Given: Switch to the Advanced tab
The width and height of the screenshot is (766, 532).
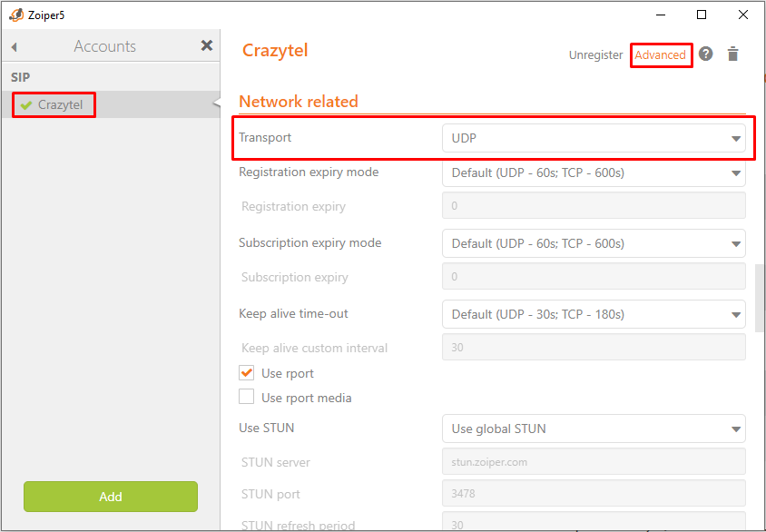Looking at the screenshot, I should click(x=661, y=55).
